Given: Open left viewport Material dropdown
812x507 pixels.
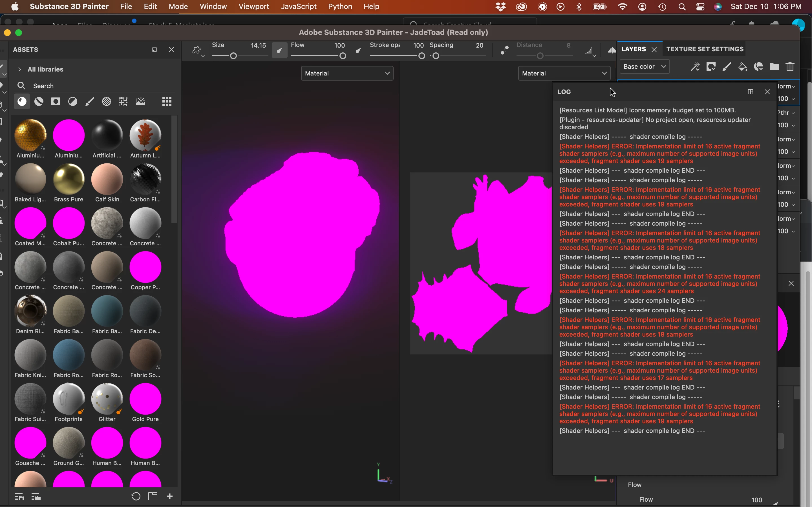Looking at the screenshot, I should [x=347, y=73].
